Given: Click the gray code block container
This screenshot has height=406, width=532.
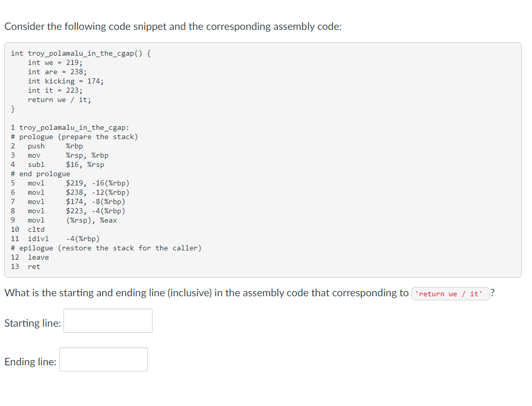Looking at the screenshot, I should coord(263,160).
